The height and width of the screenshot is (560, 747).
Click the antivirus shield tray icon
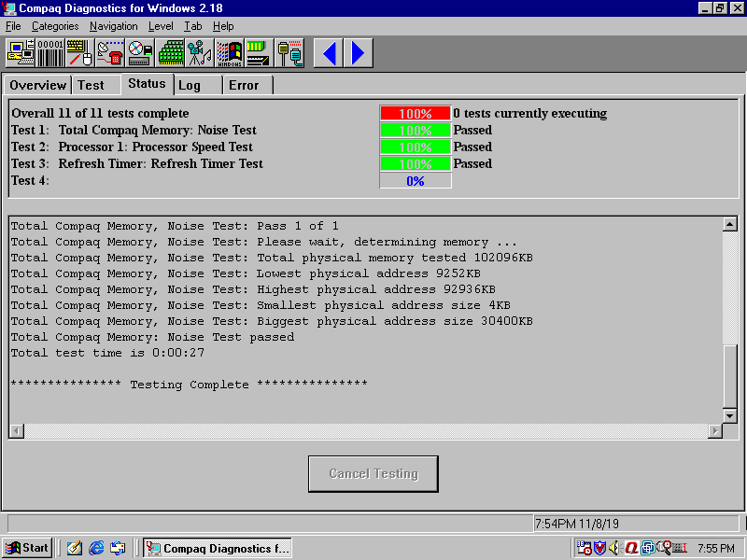(x=599, y=549)
